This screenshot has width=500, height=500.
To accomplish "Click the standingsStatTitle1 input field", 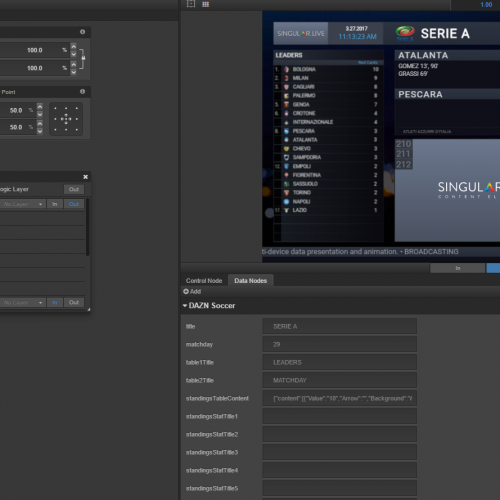I will [339, 416].
